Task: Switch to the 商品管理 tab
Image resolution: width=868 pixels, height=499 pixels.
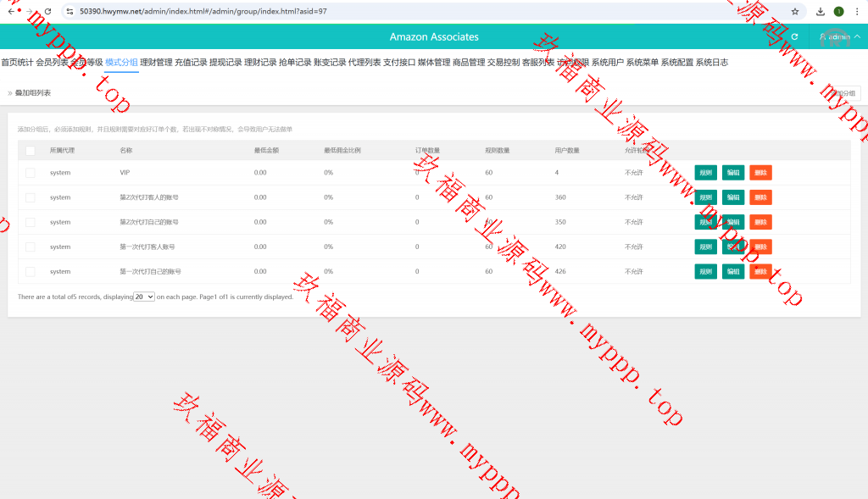Action: [469, 63]
